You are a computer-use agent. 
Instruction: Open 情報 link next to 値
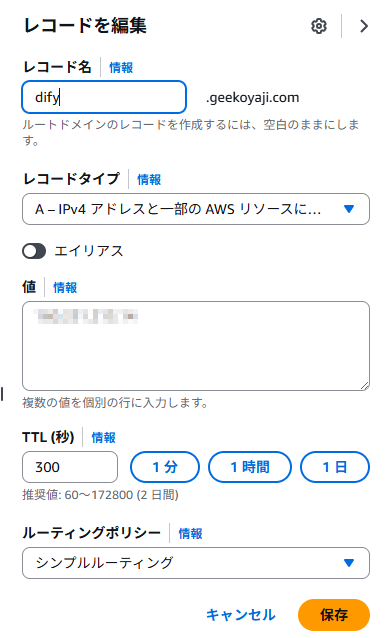[x=65, y=288]
